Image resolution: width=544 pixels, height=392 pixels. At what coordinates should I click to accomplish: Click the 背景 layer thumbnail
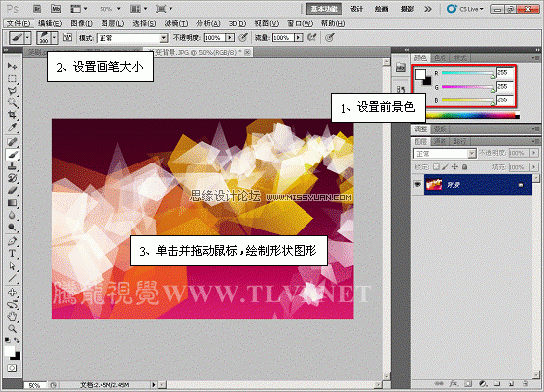434,185
